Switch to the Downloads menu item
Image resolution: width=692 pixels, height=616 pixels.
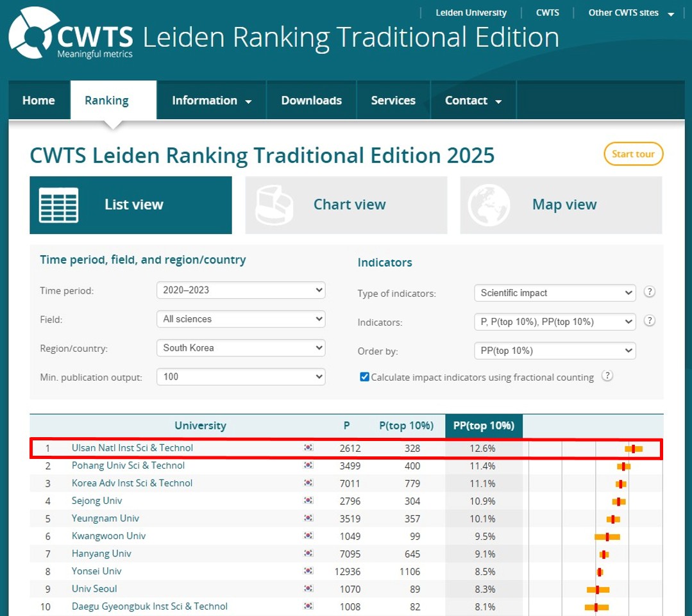pos(311,100)
